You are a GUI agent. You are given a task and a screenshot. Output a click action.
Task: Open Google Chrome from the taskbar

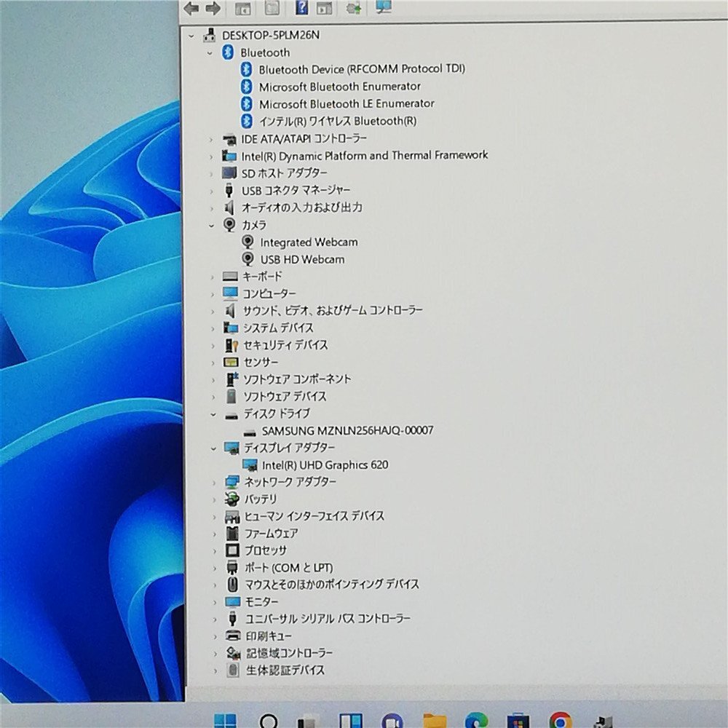[x=561, y=721]
